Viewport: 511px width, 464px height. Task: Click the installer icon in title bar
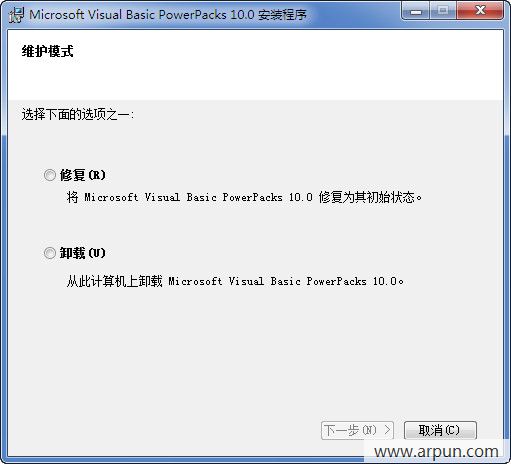(x=16, y=15)
